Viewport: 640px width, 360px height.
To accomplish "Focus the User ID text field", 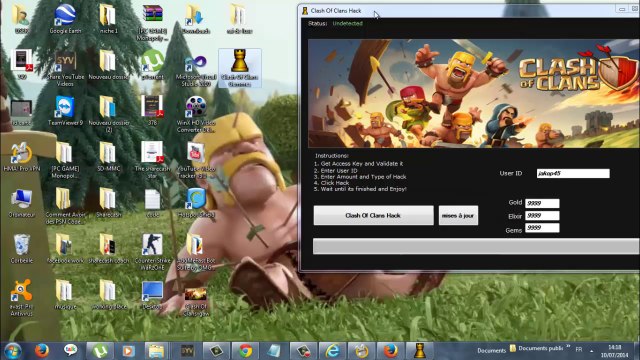I will [x=573, y=173].
